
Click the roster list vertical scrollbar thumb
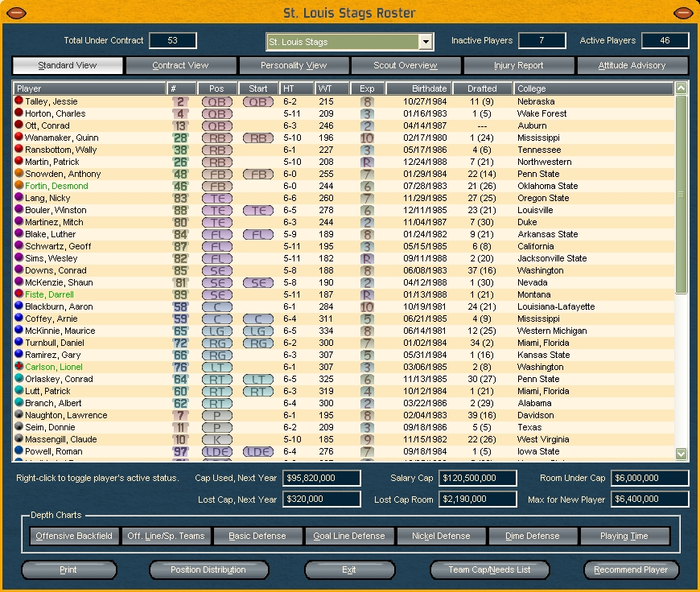[681, 193]
